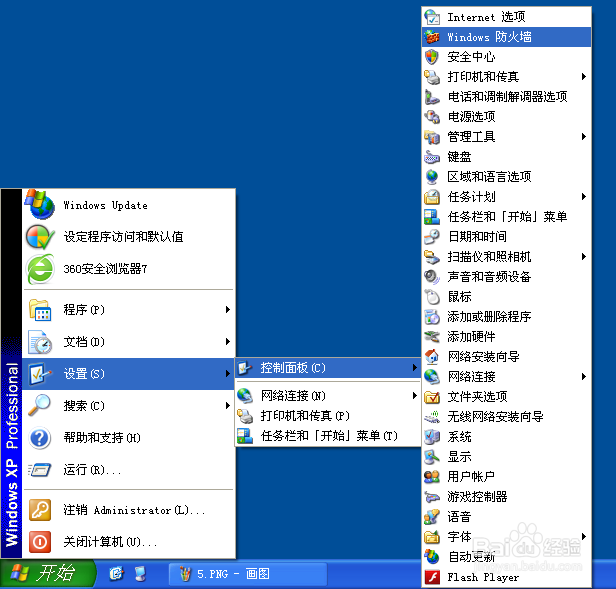
Task: Expand the 任务计划 submenu arrow
Action: click(x=584, y=197)
